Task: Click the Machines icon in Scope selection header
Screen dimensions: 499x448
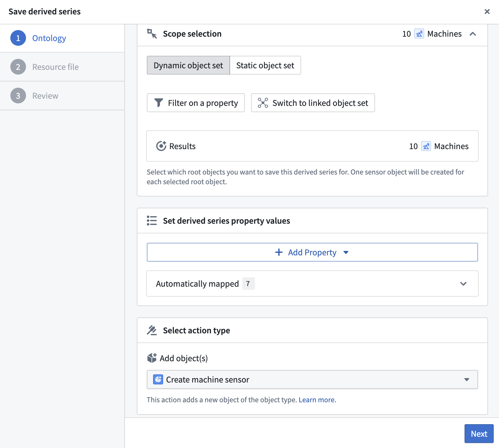Action: pyautogui.click(x=419, y=34)
